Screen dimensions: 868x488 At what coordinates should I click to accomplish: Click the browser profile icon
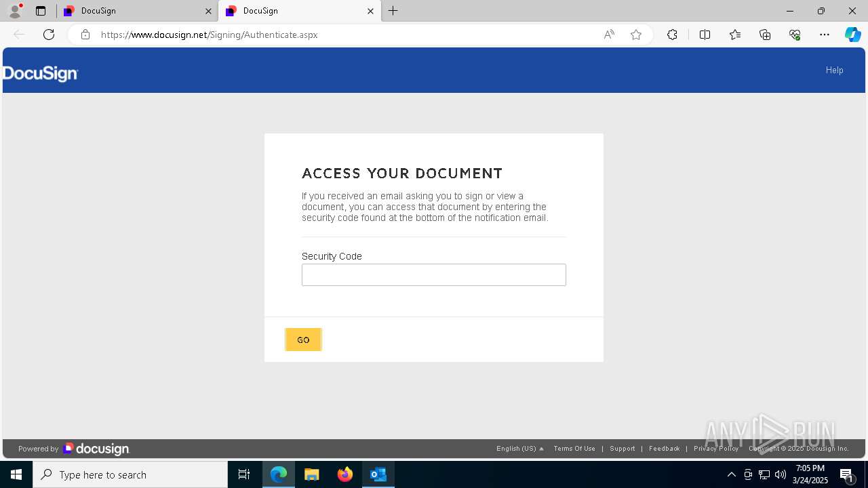click(x=15, y=11)
